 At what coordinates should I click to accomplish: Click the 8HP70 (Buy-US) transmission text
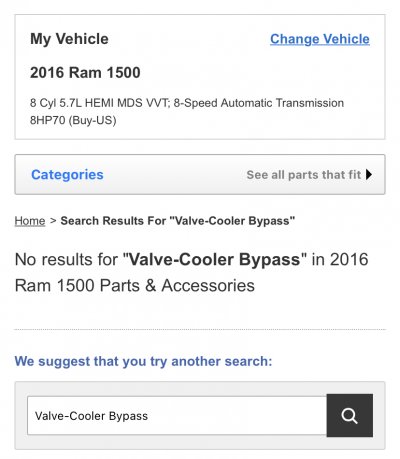tap(73, 120)
